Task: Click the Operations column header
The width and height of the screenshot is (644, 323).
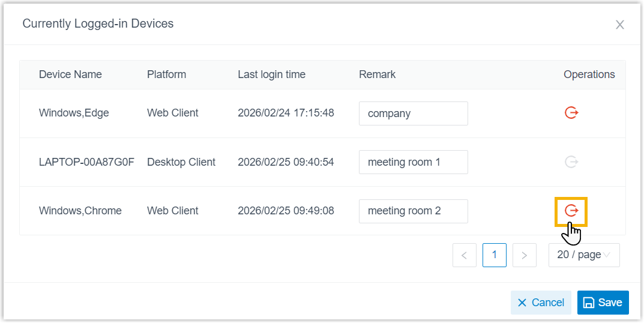Action: [x=589, y=74]
